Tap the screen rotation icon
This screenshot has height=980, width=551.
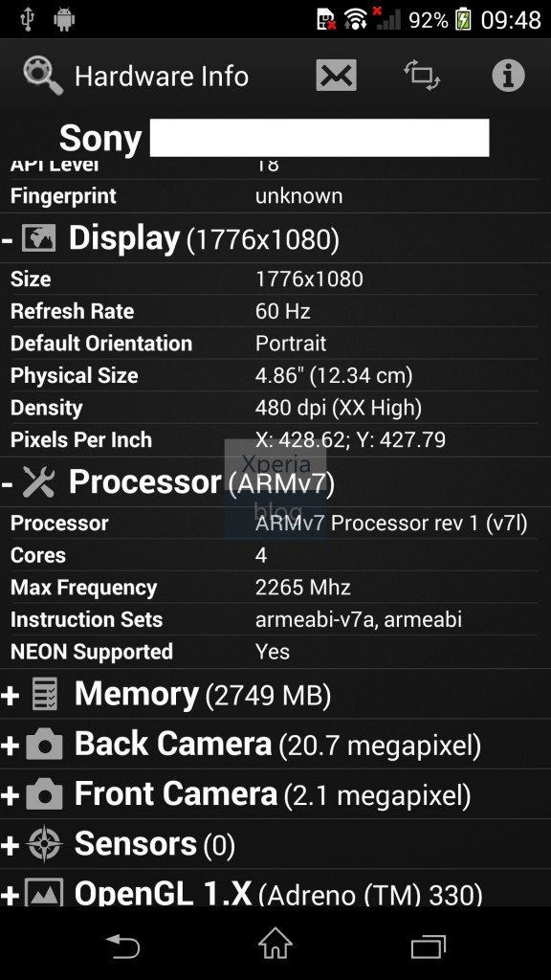(422, 76)
